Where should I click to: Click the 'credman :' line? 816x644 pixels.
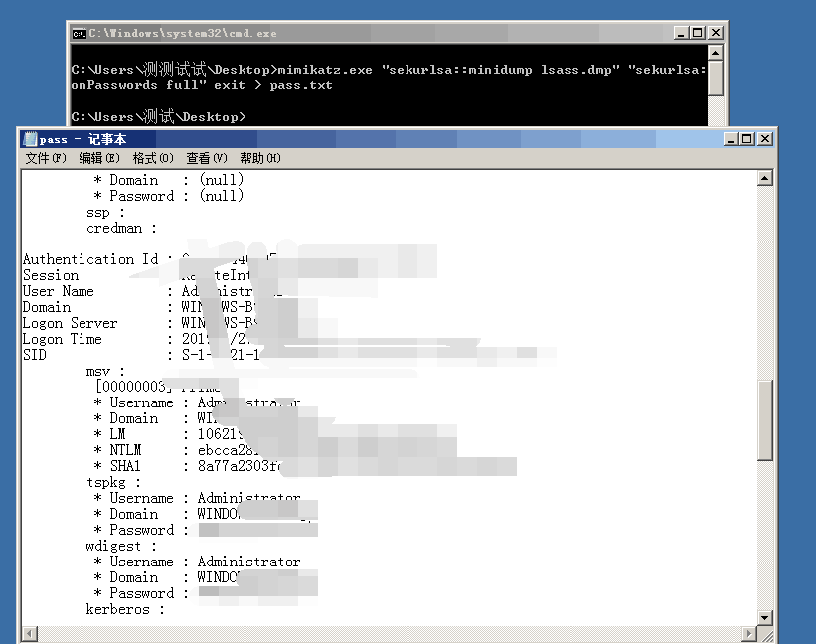tap(120, 228)
